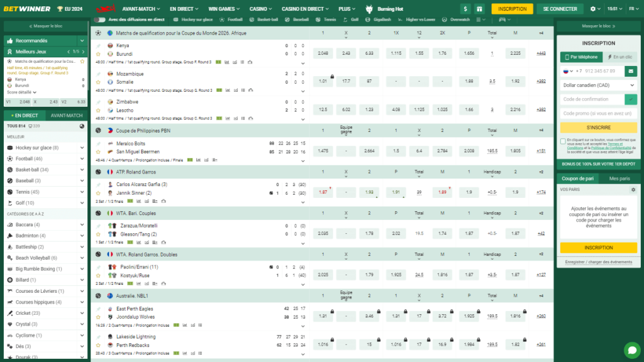Check the terms and conditions checkbox
Image resolution: width=644 pixels, height=362 pixels.
tap(563, 141)
